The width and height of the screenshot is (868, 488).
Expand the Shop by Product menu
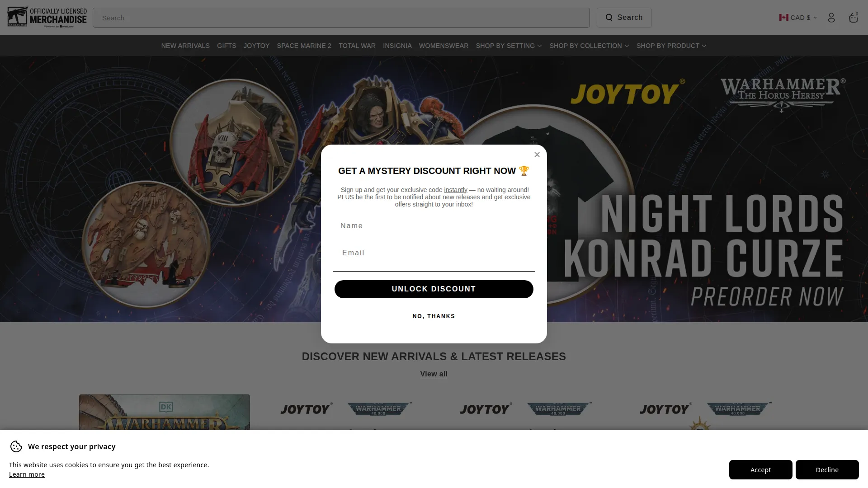point(671,46)
